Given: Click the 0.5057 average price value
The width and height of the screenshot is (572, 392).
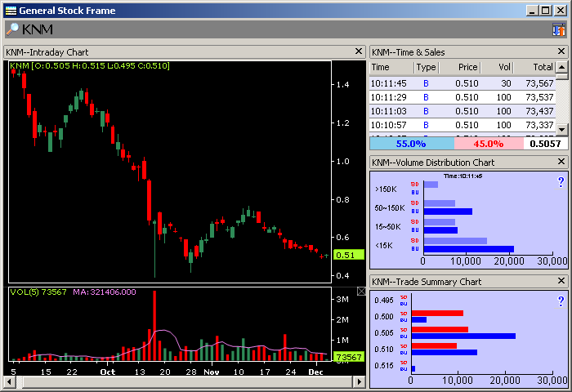Looking at the screenshot, I should (545, 144).
